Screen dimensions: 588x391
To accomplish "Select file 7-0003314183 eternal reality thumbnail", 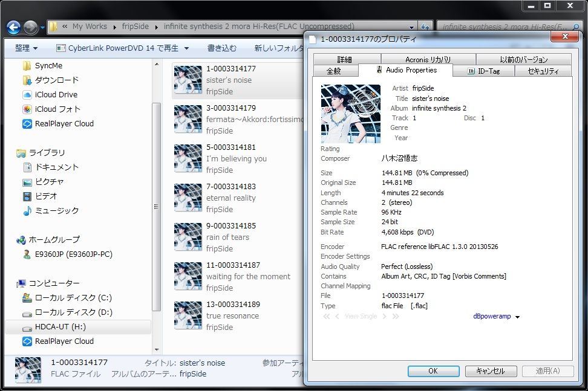I will click(x=188, y=198).
